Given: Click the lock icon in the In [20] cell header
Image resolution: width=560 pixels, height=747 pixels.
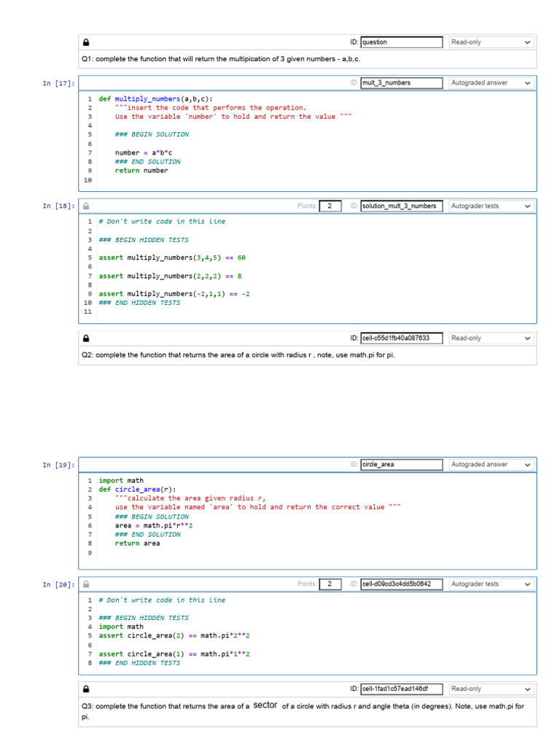Looking at the screenshot, I should pyautogui.click(x=86, y=584).
